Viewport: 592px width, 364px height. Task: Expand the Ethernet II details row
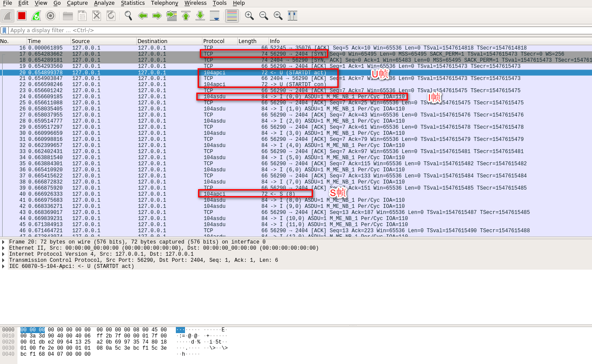[x=3, y=248]
